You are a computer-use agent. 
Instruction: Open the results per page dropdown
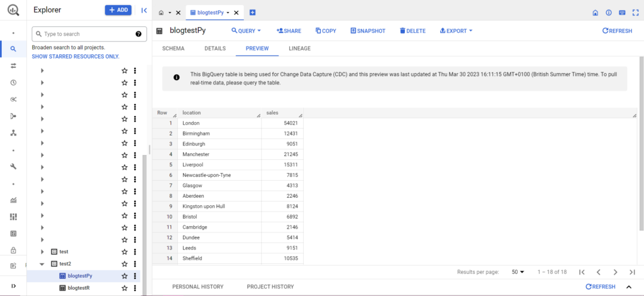(518, 272)
